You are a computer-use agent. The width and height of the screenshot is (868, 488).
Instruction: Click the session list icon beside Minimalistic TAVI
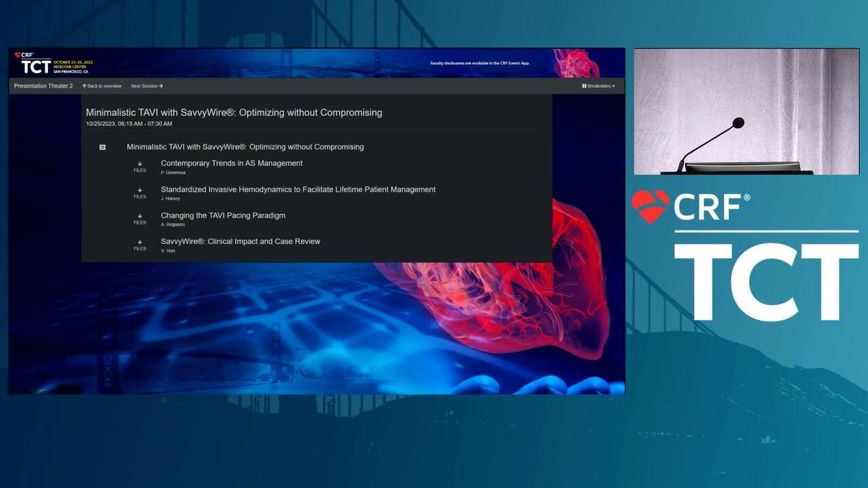coord(102,147)
